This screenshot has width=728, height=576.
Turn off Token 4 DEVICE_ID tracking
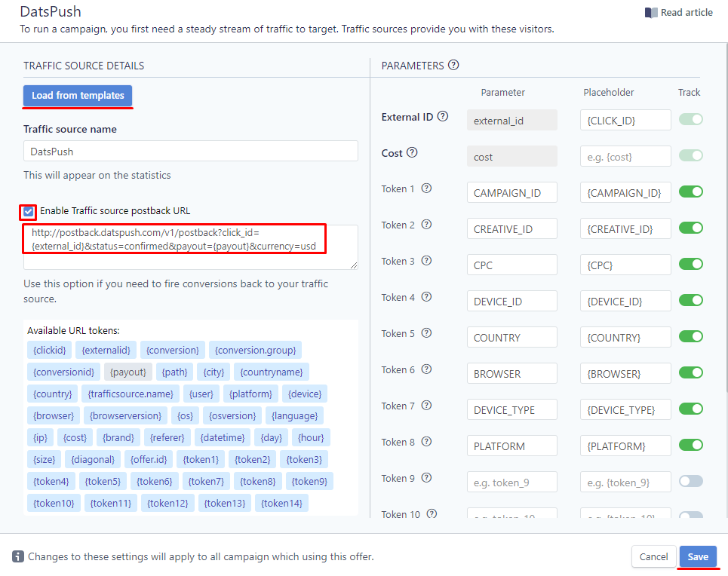pos(690,300)
